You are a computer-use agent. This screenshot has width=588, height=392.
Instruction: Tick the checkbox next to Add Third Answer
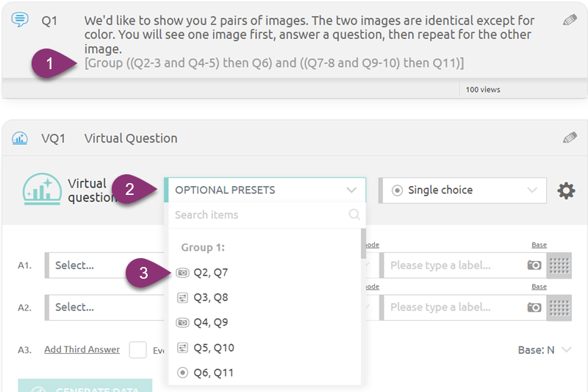coord(137,350)
